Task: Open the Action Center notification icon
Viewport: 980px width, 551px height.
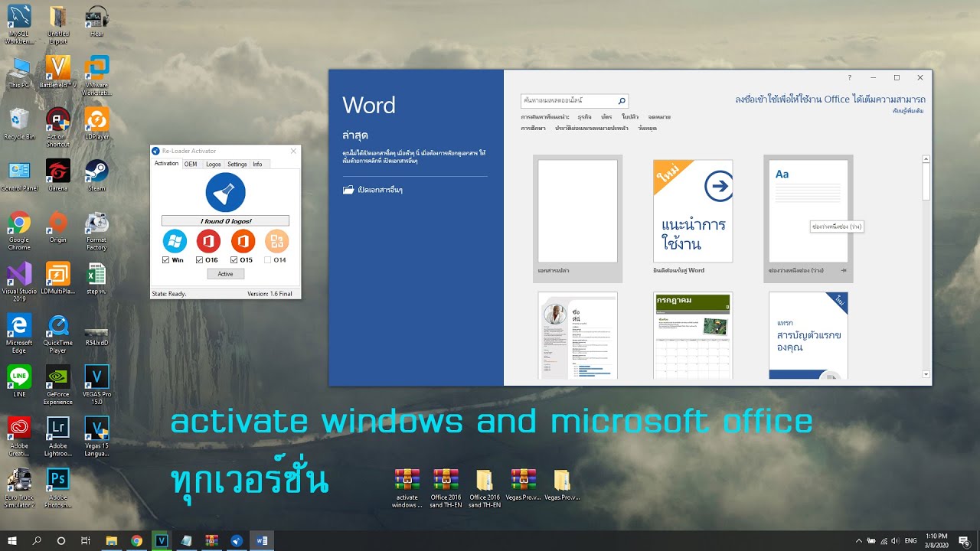Action: click(964, 540)
